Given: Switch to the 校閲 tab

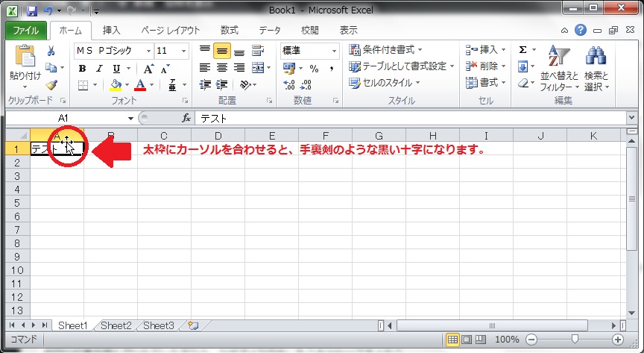Looking at the screenshot, I should (309, 31).
